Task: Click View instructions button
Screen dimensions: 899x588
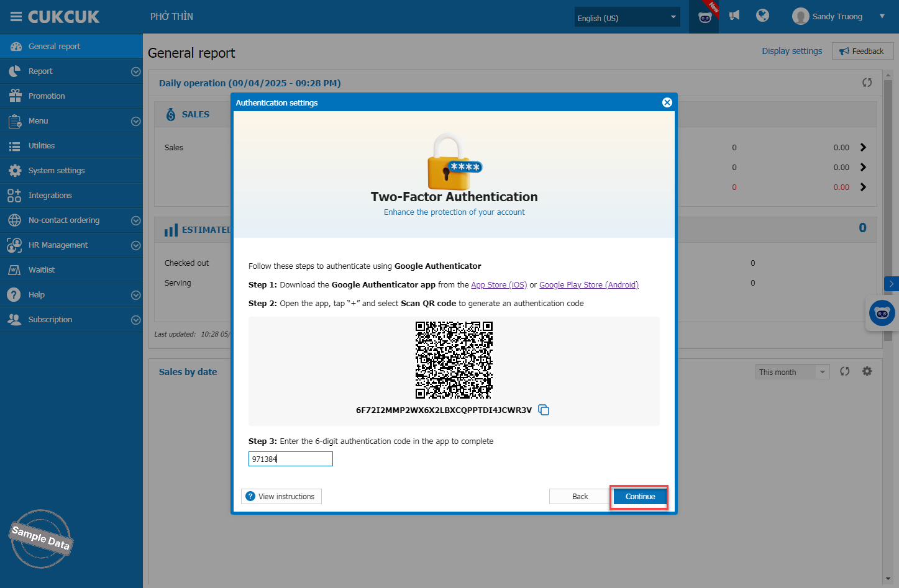Action: (281, 496)
